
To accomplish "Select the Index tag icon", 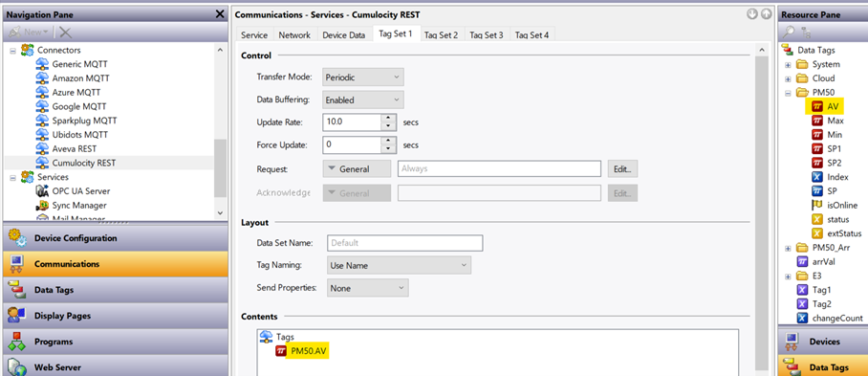I will [x=817, y=177].
